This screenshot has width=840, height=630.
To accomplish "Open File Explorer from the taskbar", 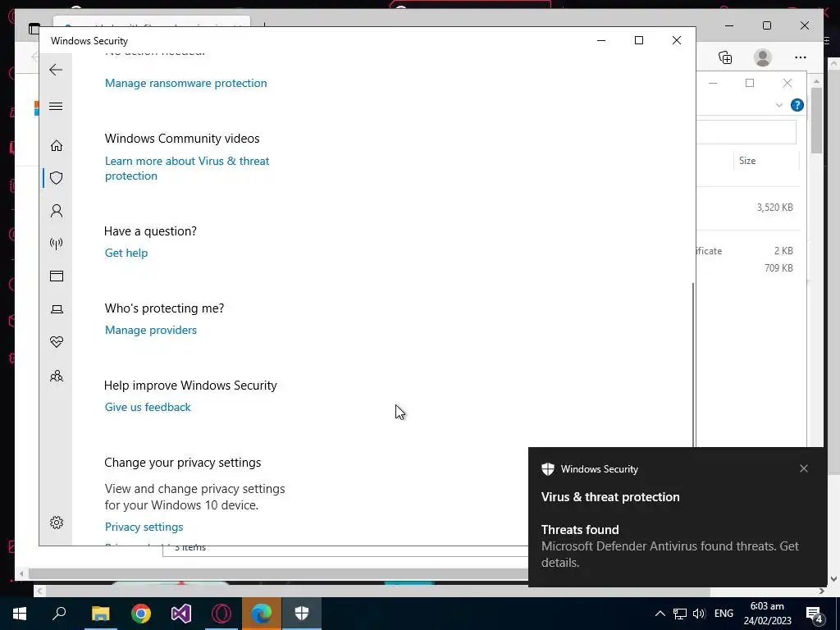I will 100,614.
